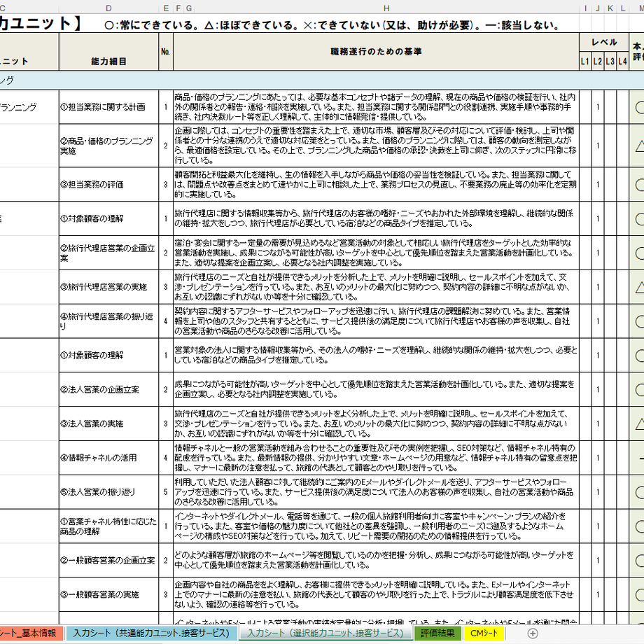Screen dimensions: 644x644
Task: Open 入力シート（共通能力ユニット.接客サービス) tab
Action: point(151,633)
